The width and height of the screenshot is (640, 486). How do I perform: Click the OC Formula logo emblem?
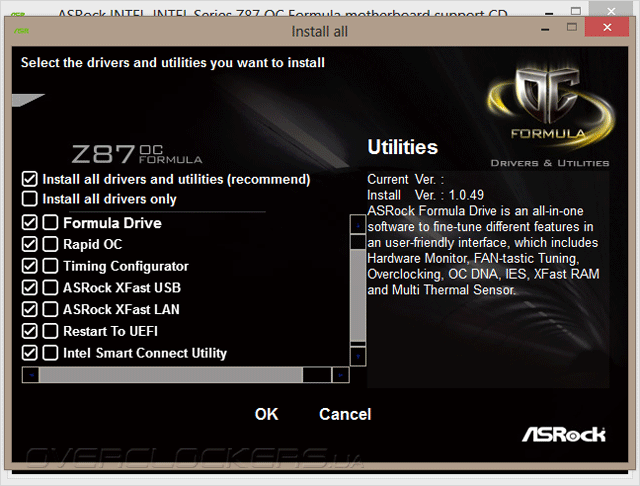point(549,106)
